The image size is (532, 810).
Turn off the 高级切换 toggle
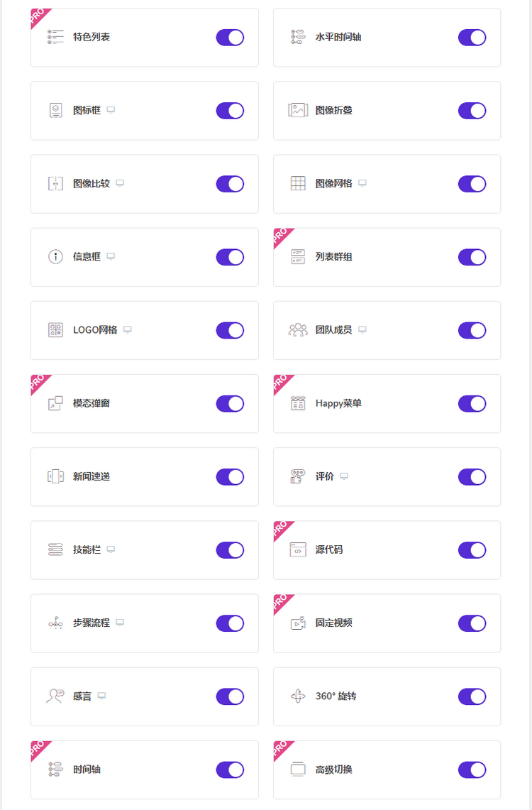tap(472, 770)
